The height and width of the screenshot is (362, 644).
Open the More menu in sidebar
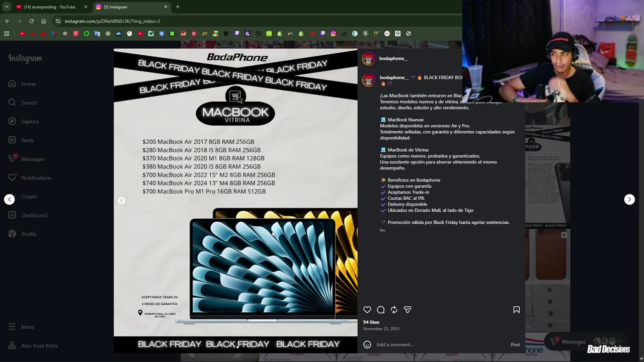click(x=21, y=327)
